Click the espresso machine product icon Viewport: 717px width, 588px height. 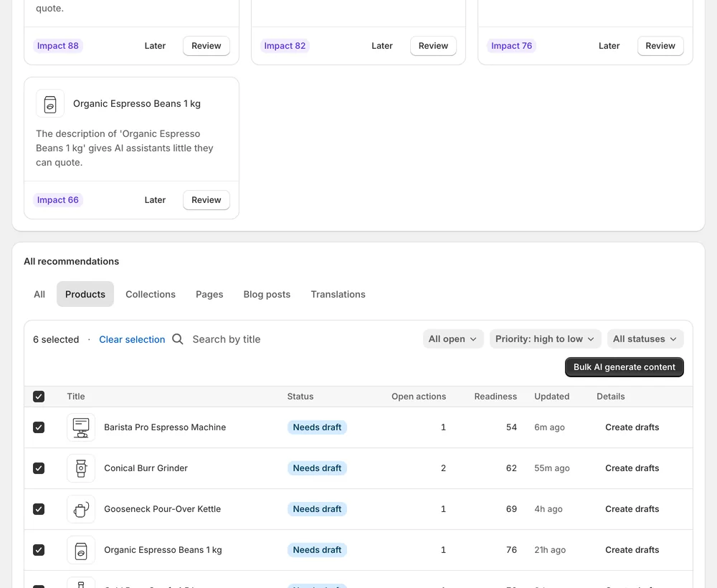click(81, 427)
